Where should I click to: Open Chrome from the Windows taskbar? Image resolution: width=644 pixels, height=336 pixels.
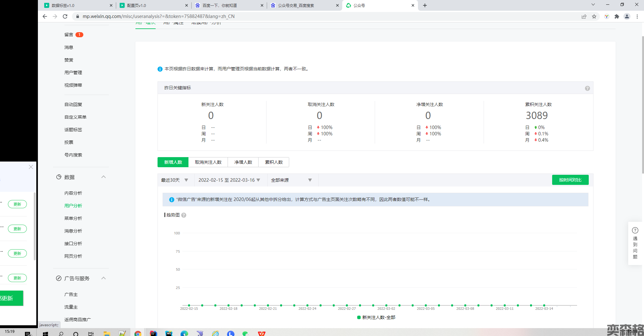(138, 333)
